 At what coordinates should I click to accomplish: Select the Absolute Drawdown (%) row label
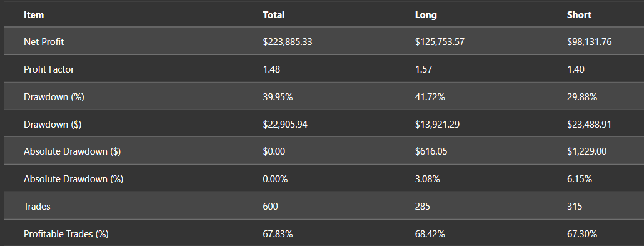pos(74,179)
